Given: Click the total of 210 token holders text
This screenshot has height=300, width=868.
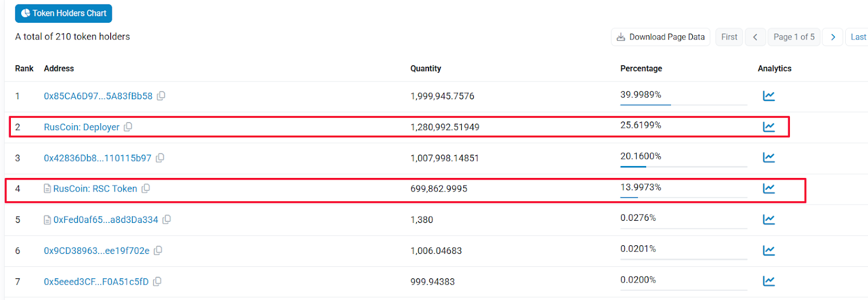Looking at the screenshot, I should click(73, 36).
